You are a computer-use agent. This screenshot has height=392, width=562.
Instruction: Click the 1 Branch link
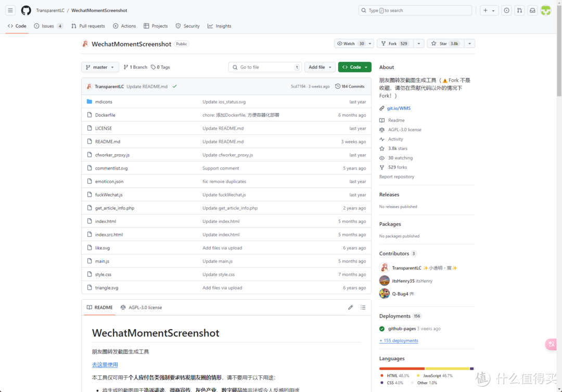135,67
